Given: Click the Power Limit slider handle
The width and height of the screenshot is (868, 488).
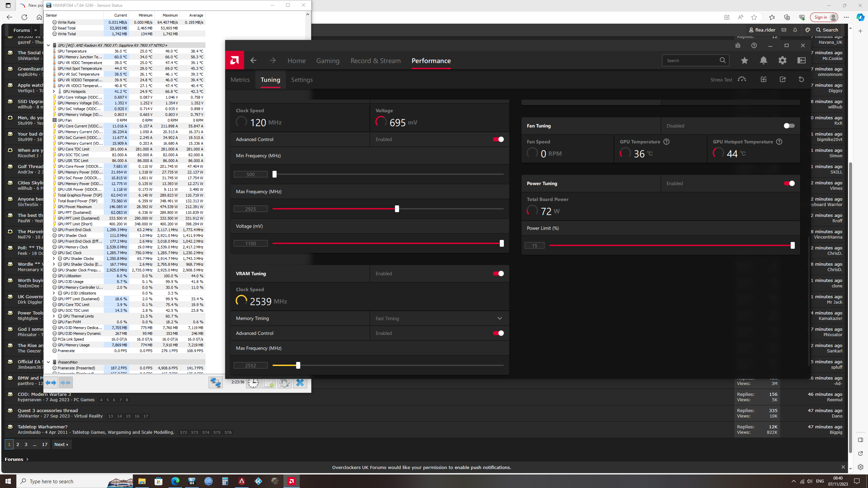Looking at the screenshot, I should (x=792, y=245).
